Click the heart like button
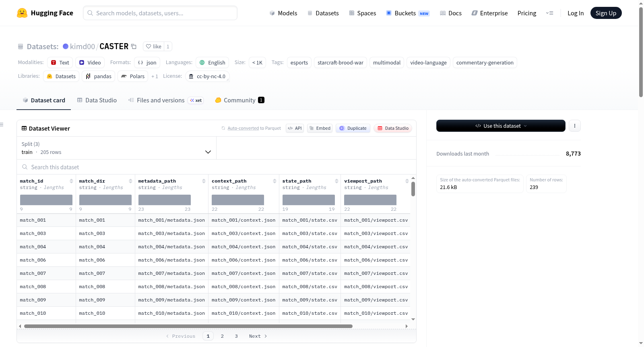Screen dimensions: 644x347 point(153,46)
